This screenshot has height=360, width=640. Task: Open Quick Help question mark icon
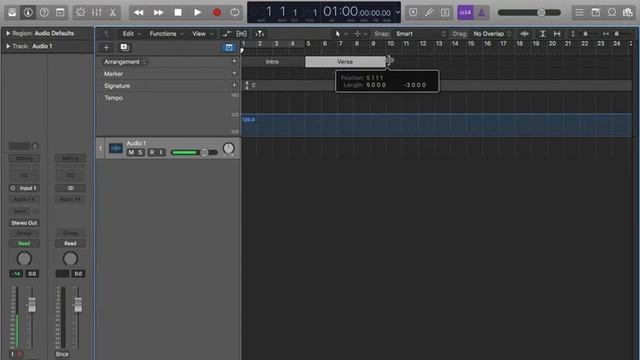(x=44, y=12)
